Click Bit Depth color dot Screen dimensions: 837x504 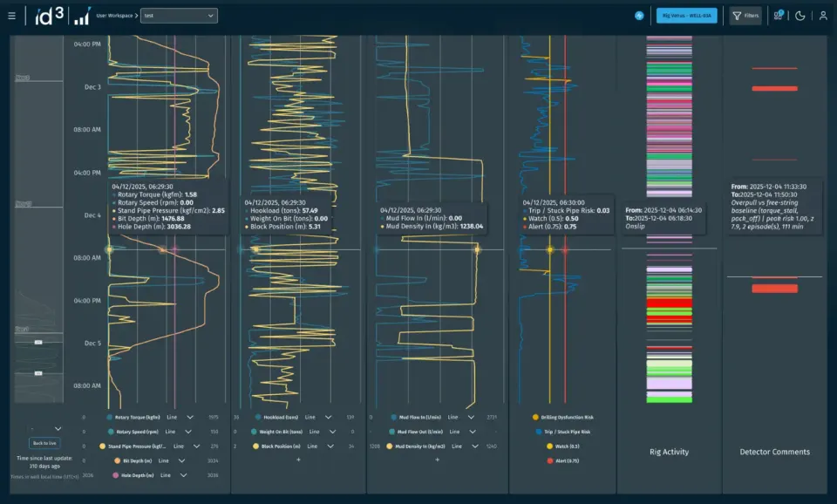(118, 460)
